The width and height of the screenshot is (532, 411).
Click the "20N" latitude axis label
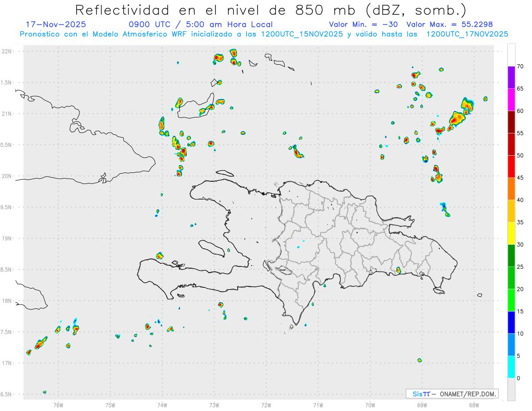(8, 176)
